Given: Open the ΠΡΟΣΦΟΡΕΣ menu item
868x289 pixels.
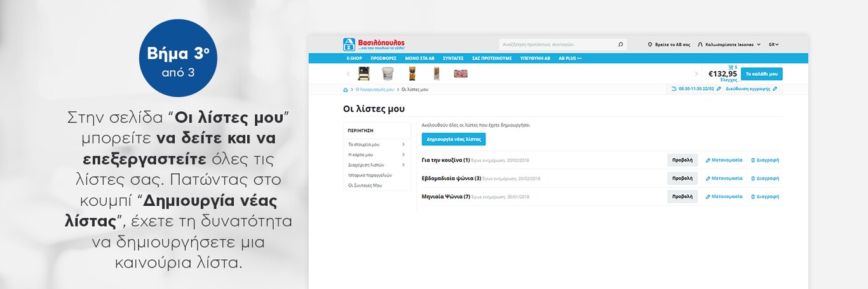Looking at the screenshot, I should click(383, 58).
